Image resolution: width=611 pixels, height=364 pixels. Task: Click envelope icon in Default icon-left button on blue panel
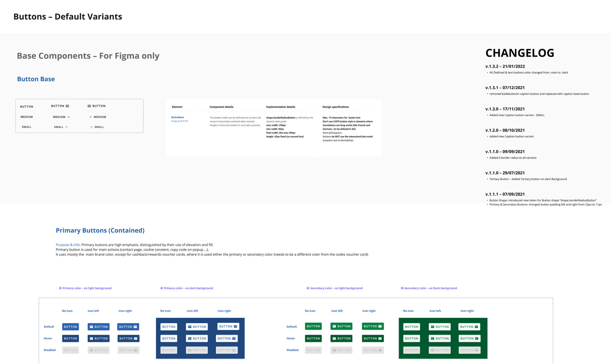190,327
